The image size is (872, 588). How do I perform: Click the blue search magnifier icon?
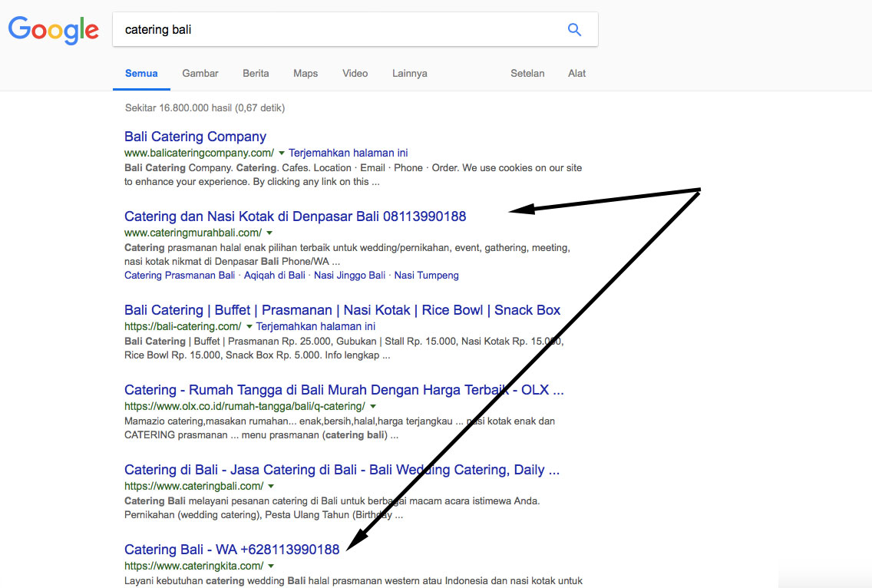[x=574, y=30]
